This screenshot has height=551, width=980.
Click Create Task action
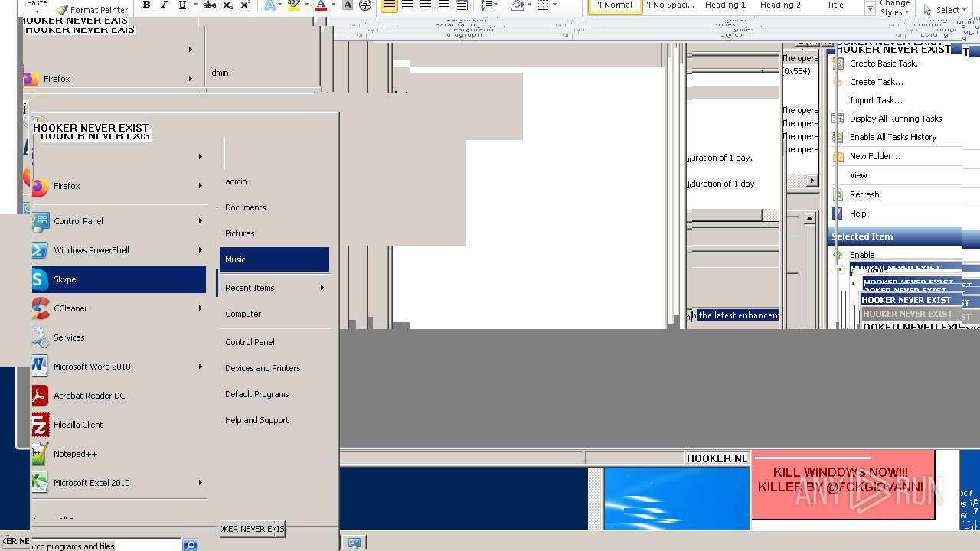point(877,82)
